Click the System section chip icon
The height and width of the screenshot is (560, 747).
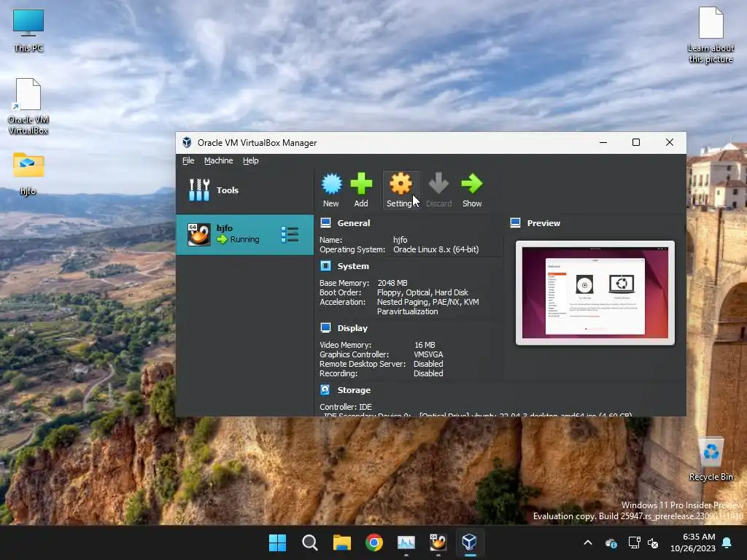[x=326, y=265]
